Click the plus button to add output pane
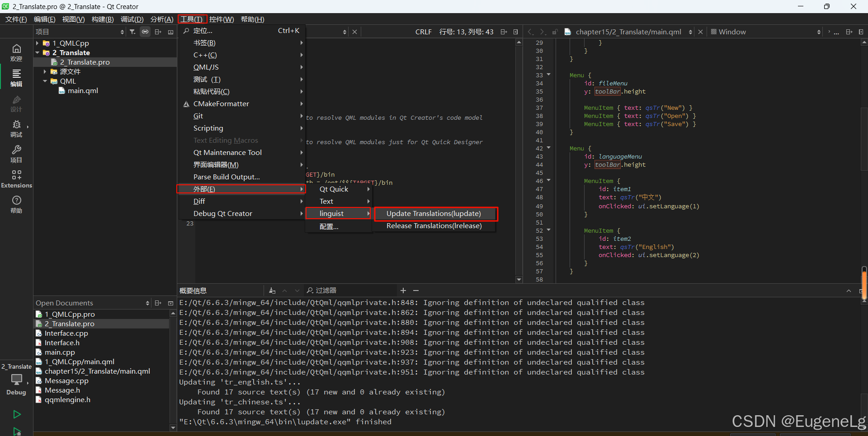Viewport: 868px width, 436px height. click(403, 291)
